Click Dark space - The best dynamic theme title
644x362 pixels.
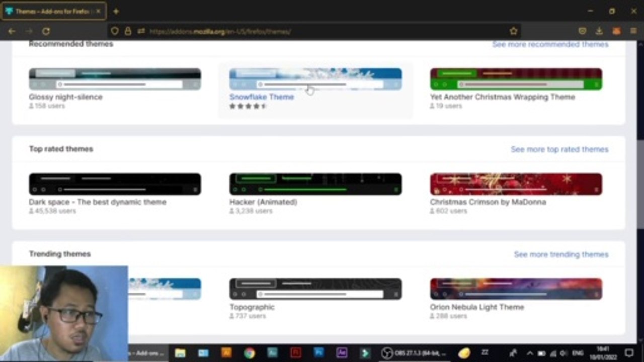98,202
